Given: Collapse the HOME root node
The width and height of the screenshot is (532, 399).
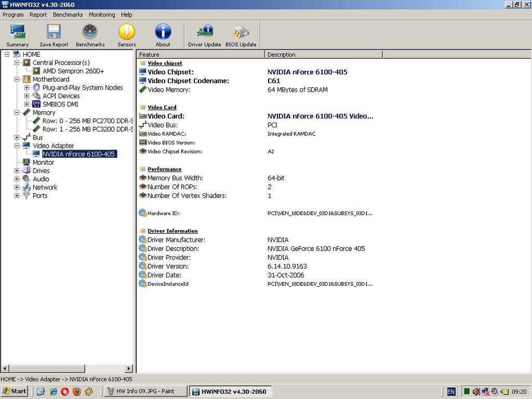Looking at the screenshot, I should [x=7, y=54].
